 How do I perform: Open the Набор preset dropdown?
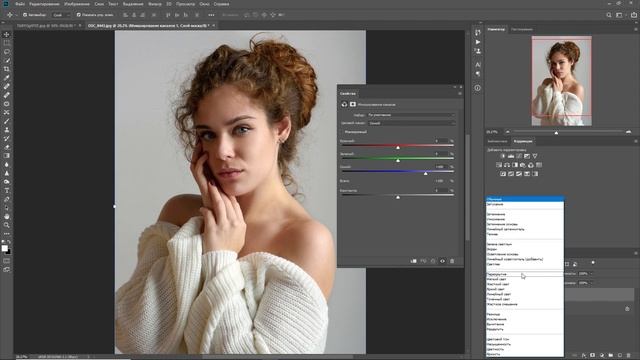coord(411,115)
